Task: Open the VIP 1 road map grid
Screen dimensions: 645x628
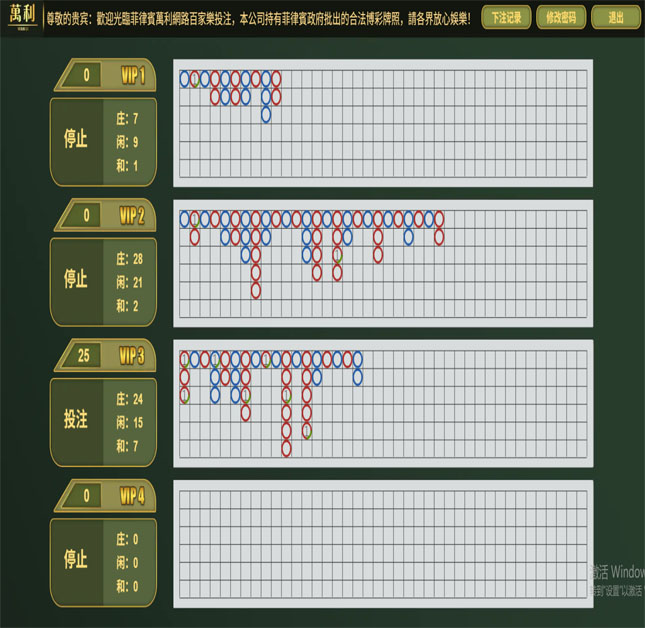Action: pos(383,123)
